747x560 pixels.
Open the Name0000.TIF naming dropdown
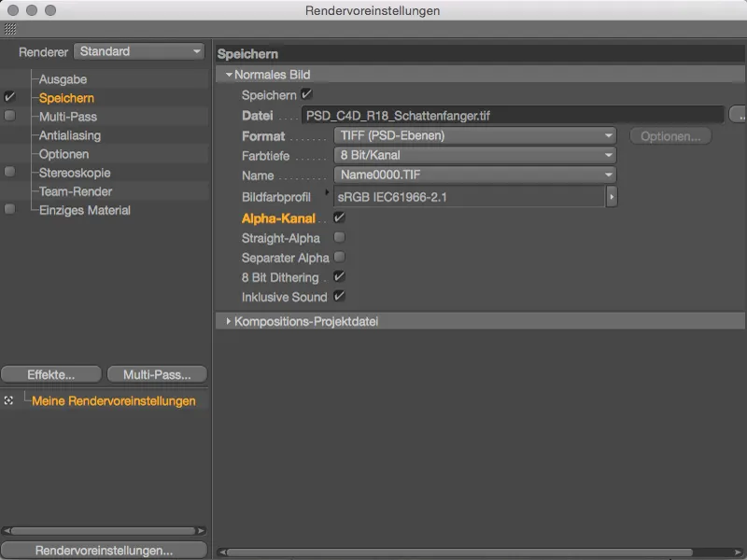(x=475, y=175)
